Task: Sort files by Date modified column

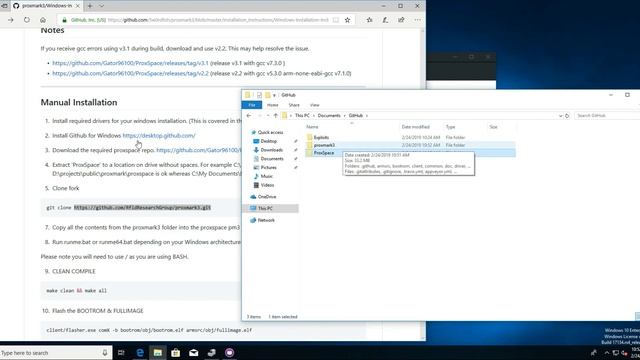Action: click(415, 127)
